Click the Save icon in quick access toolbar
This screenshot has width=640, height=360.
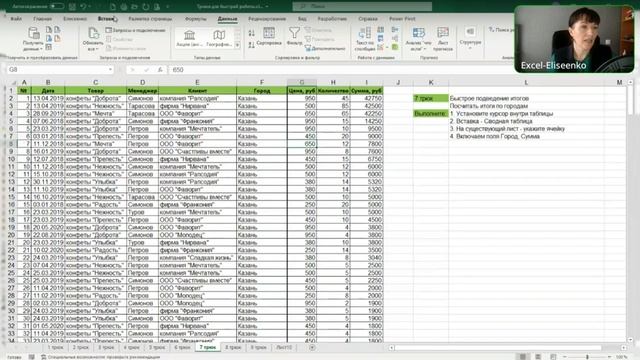tap(72, 7)
